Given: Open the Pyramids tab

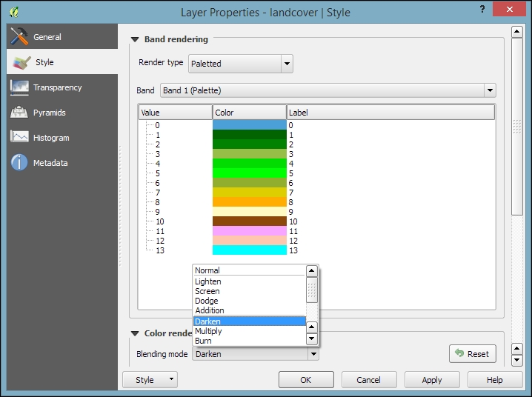Looking at the screenshot, I should 62,113.
